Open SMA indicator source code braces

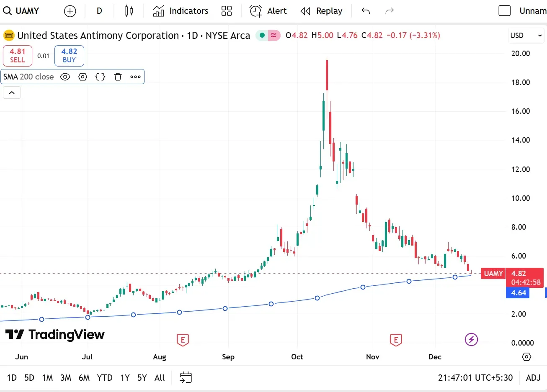coord(100,77)
